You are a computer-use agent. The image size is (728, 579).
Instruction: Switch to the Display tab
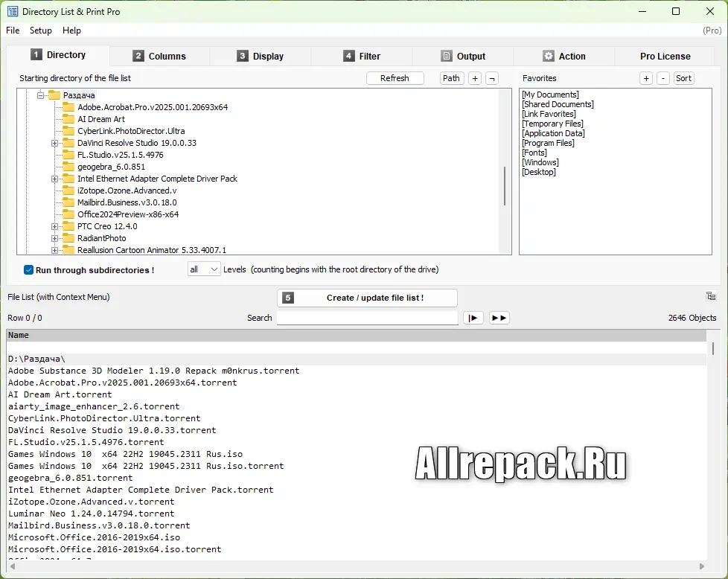point(260,56)
